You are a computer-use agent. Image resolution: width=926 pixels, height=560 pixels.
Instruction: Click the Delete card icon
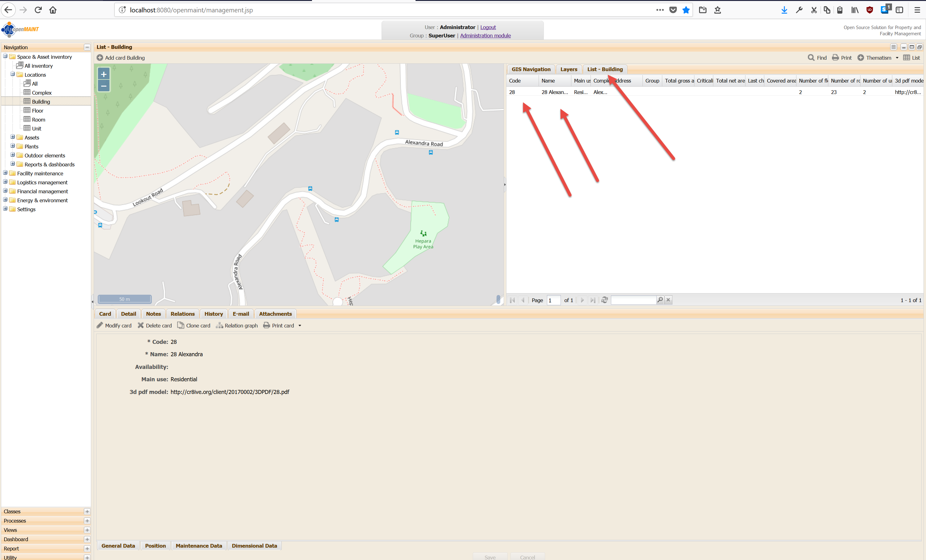pos(141,325)
